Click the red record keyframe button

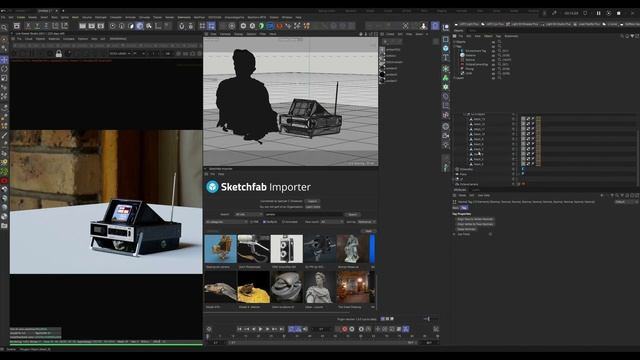(x=344, y=329)
